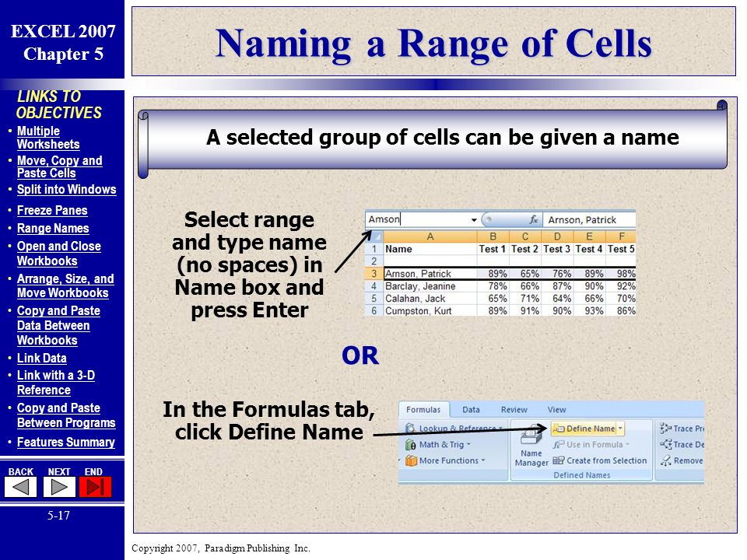Screen dimensions: 747x560
Task: Click the cell Cumpston, Kurt
Action: pos(430,311)
